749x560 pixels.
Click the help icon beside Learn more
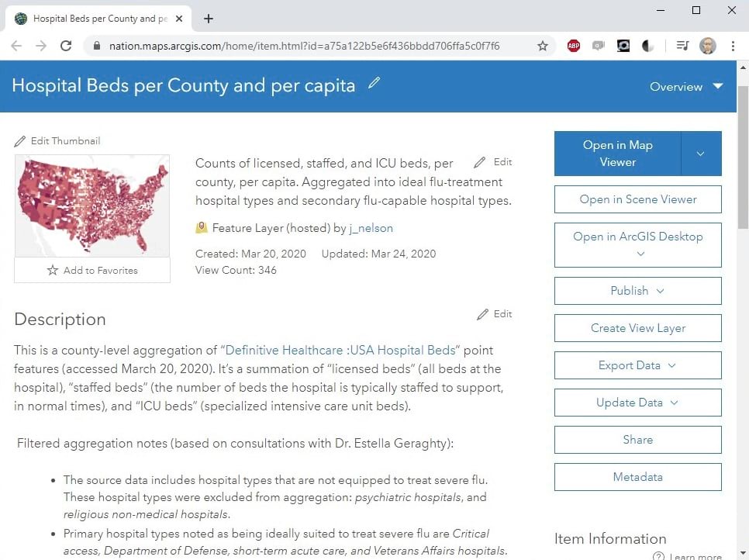click(658, 555)
